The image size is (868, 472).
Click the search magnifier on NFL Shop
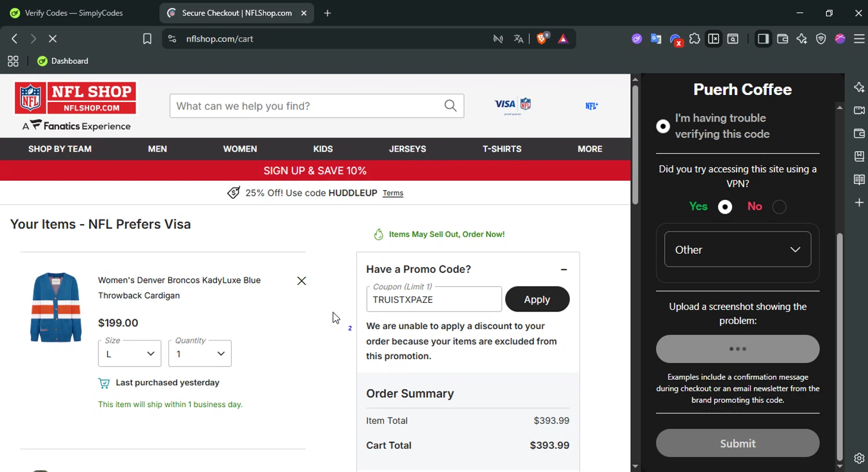point(450,105)
